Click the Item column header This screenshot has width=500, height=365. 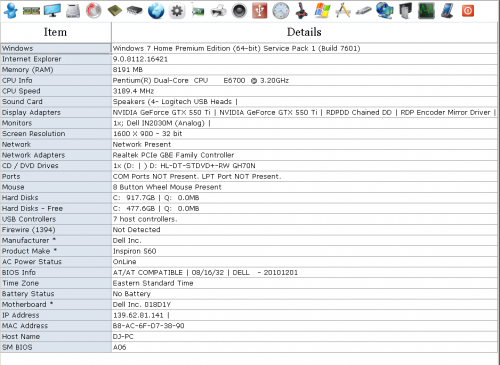click(x=55, y=32)
